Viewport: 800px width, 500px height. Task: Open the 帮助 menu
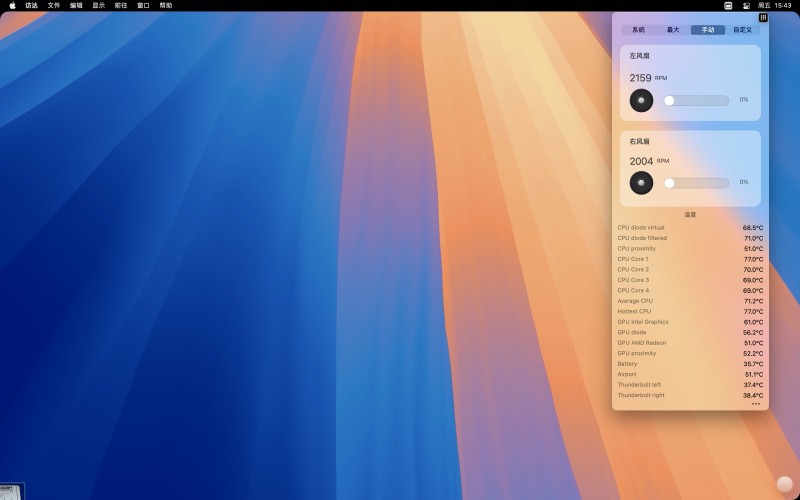166,6
